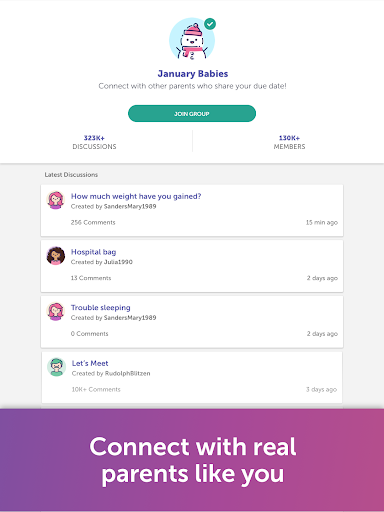
Task: Click Julia1990 avatar beside Hospital bag
Action: pyautogui.click(x=56, y=256)
